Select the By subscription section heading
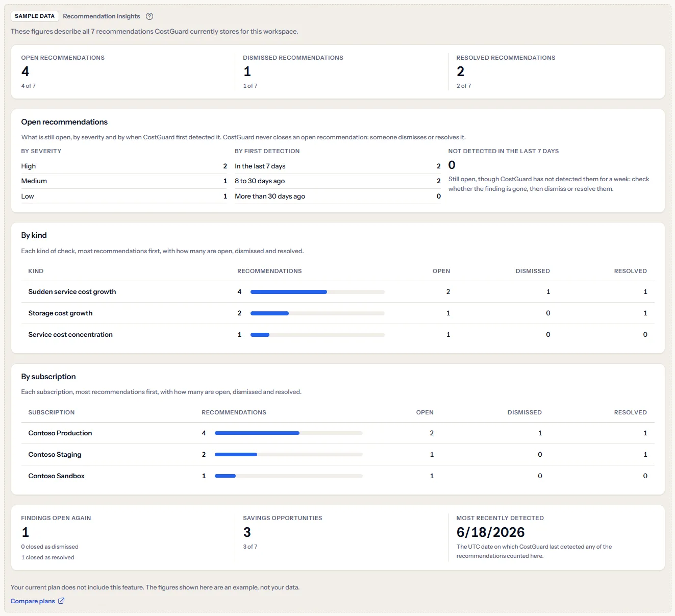The width and height of the screenshot is (675, 616). coord(48,377)
